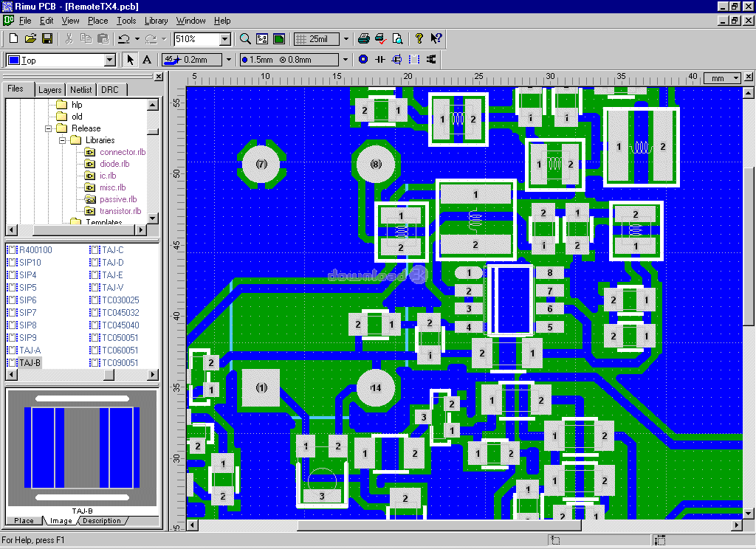Select the Files tab
756x549 pixels.
[16, 89]
